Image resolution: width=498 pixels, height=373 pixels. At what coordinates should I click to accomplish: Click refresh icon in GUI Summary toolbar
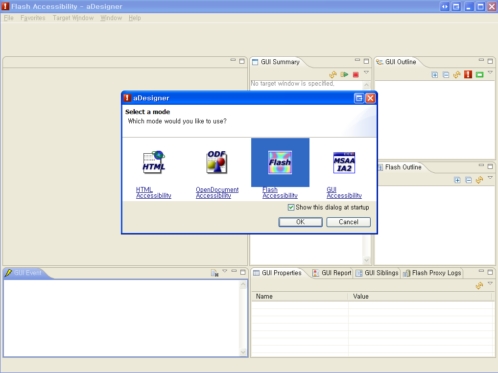click(x=333, y=75)
